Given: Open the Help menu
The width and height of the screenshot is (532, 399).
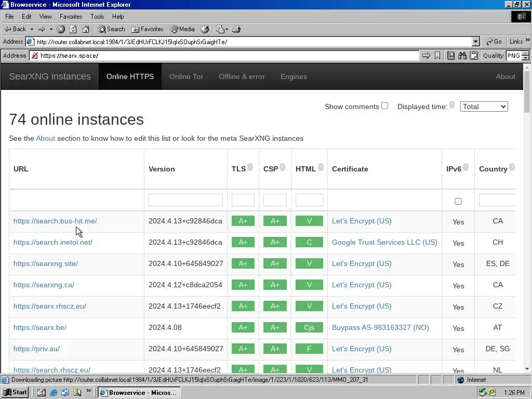Looking at the screenshot, I should click(118, 17).
